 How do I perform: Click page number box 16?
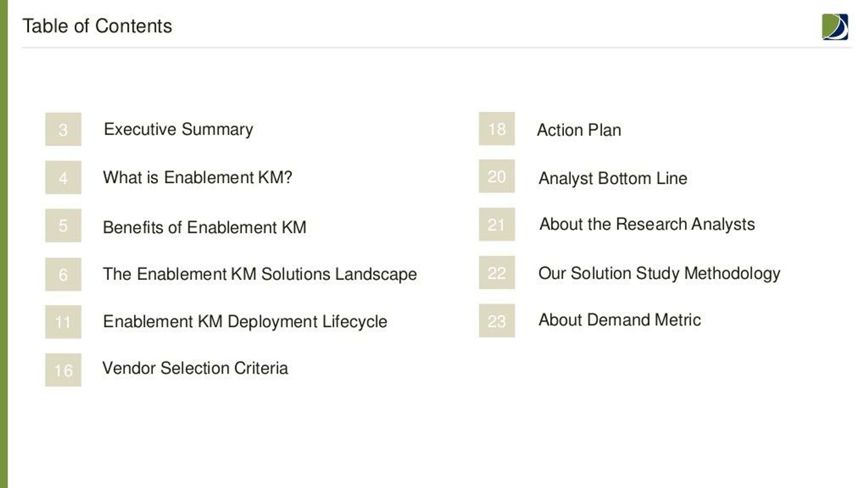point(63,370)
